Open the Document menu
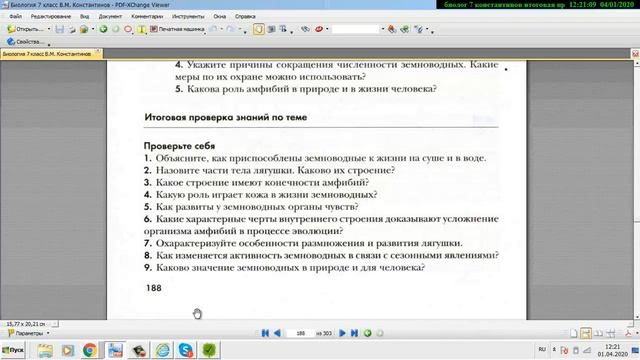 tap(110, 16)
